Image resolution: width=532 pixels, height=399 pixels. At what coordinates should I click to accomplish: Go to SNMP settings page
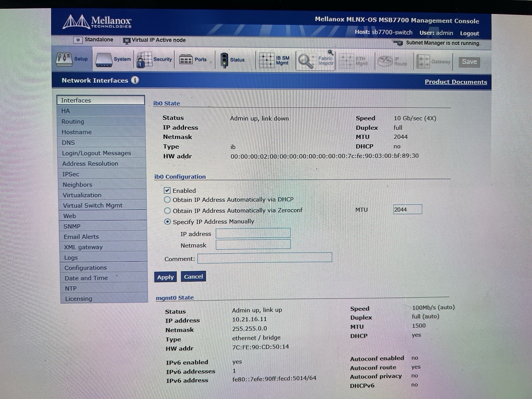(103, 226)
